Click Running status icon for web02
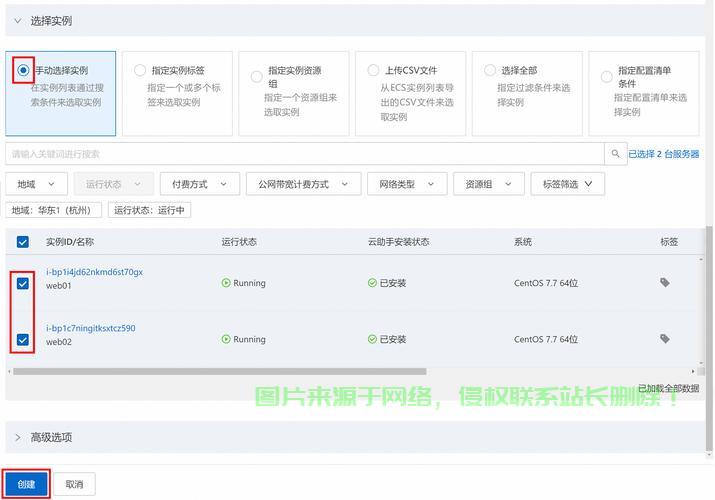The height and width of the screenshot is (500, 715). point(226,339)
